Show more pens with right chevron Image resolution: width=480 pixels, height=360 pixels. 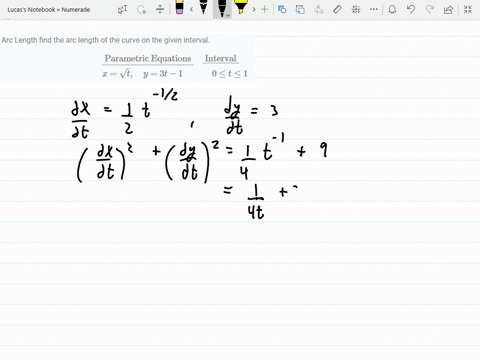[254, 9]
